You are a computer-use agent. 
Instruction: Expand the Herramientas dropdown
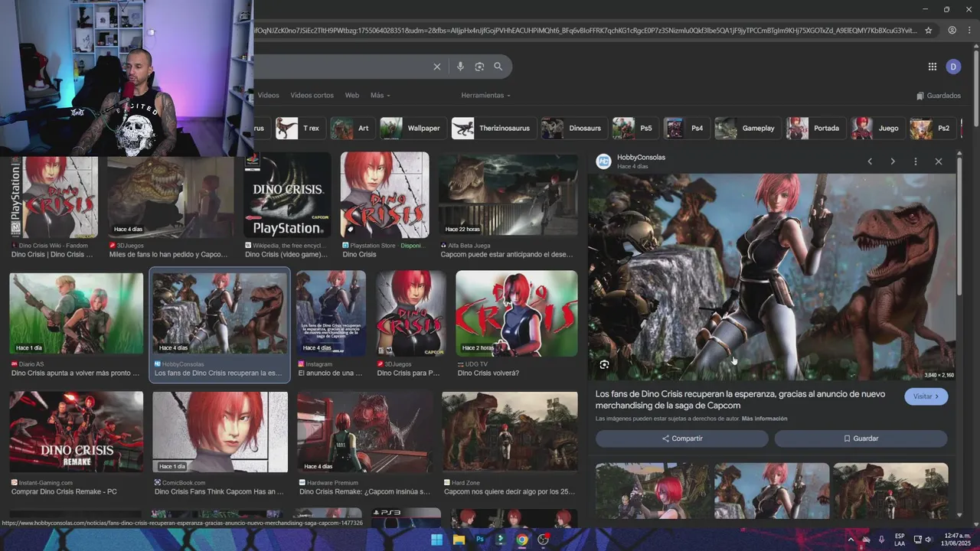[485, 96]
